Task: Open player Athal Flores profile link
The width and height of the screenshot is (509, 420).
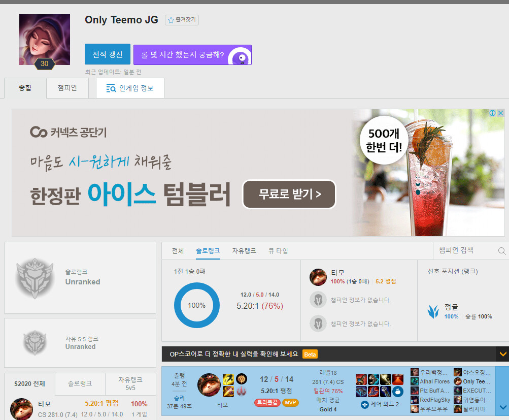Action: (434, 381)
